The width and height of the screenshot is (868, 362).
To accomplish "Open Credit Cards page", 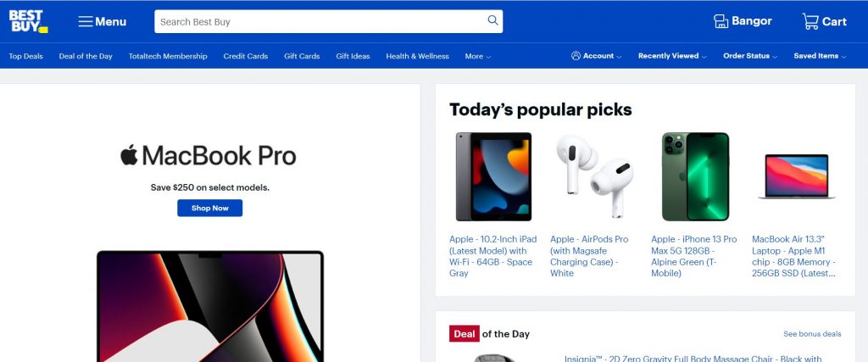I will (246, 57).
